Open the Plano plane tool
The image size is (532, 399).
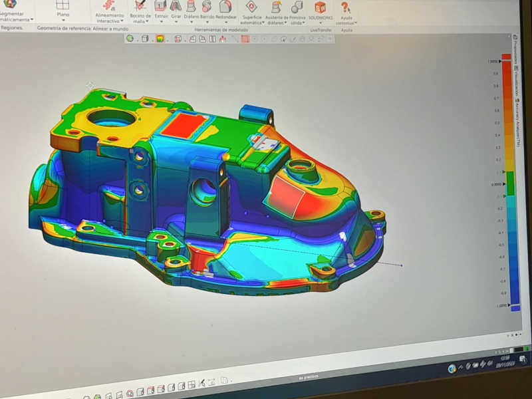point(63,6)
